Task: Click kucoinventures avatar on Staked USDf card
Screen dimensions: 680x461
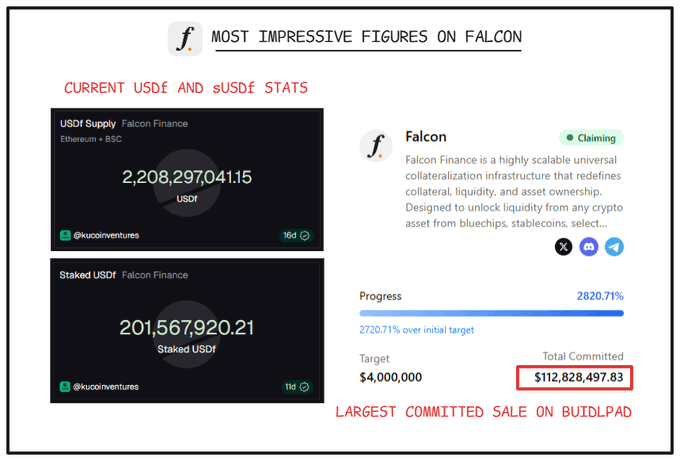Action: tap(66, 386)
